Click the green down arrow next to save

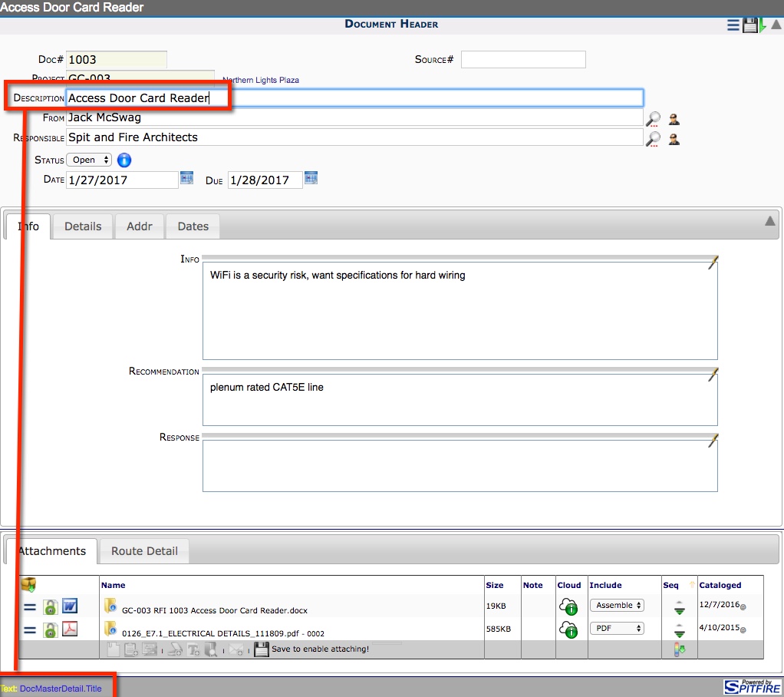[762, 25]
